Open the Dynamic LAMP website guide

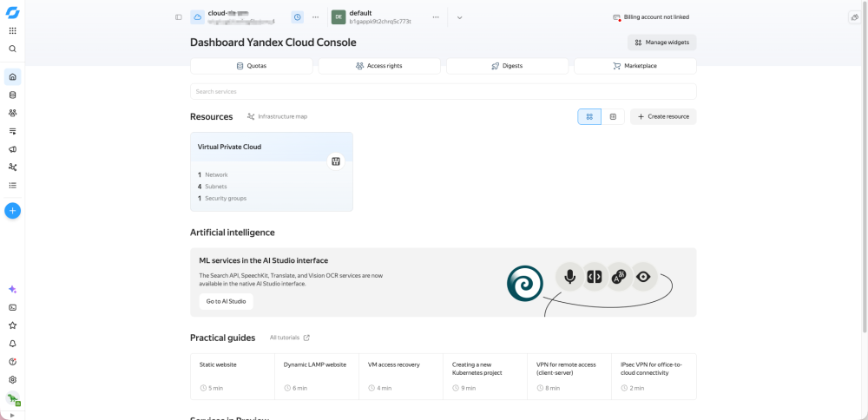click(317, 377)
